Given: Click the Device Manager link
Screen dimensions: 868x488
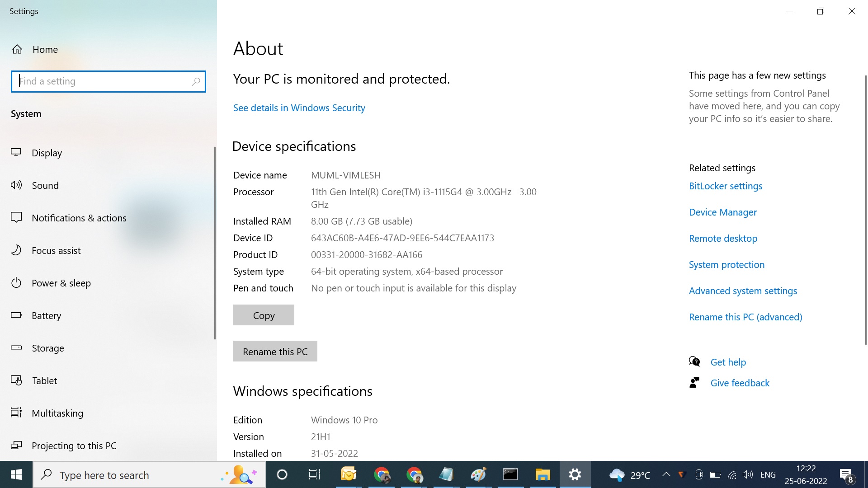Looking at the screenshot, I should tap(722, 212).
